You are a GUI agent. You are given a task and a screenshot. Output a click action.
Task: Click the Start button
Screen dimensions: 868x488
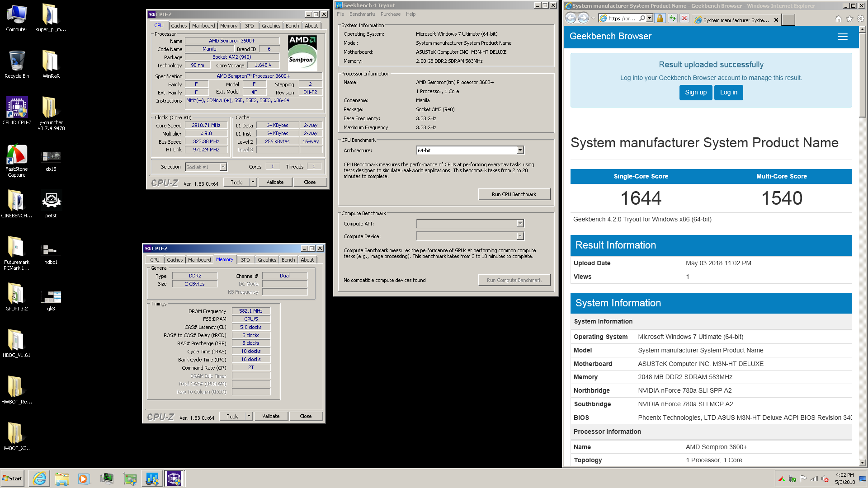[x=13, y=479]
